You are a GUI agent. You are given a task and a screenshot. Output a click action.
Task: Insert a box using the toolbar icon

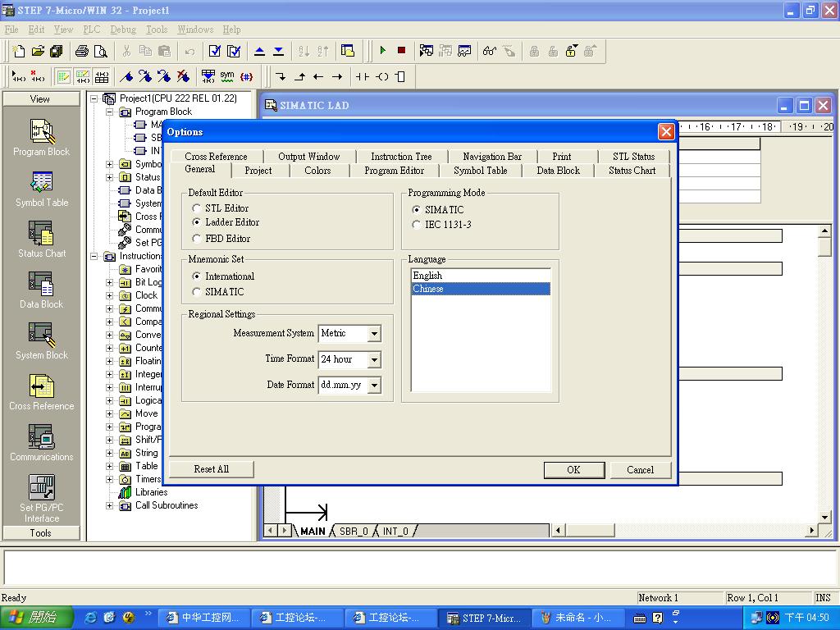click(x=400, y=76)
